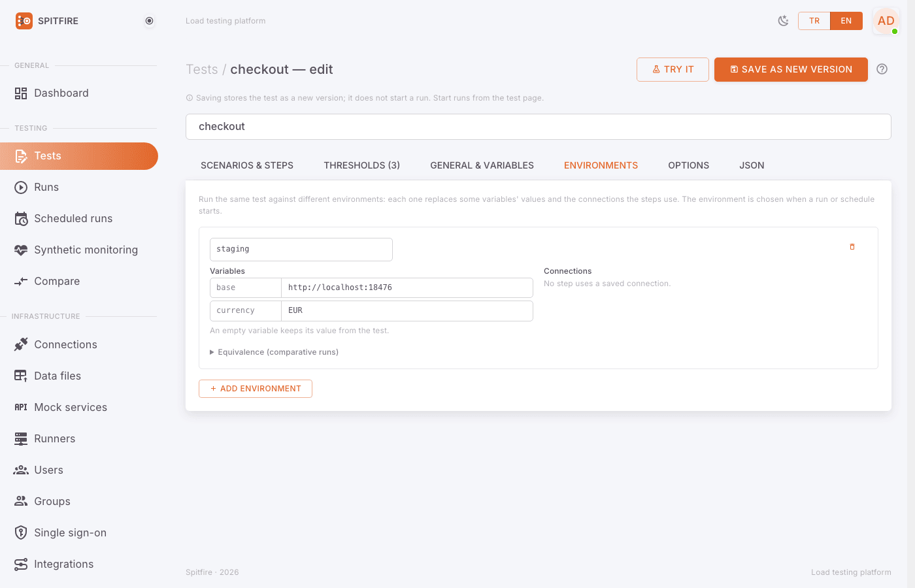
Task: Click the 'Connections' heading in environment card
Action: [568, 271]
